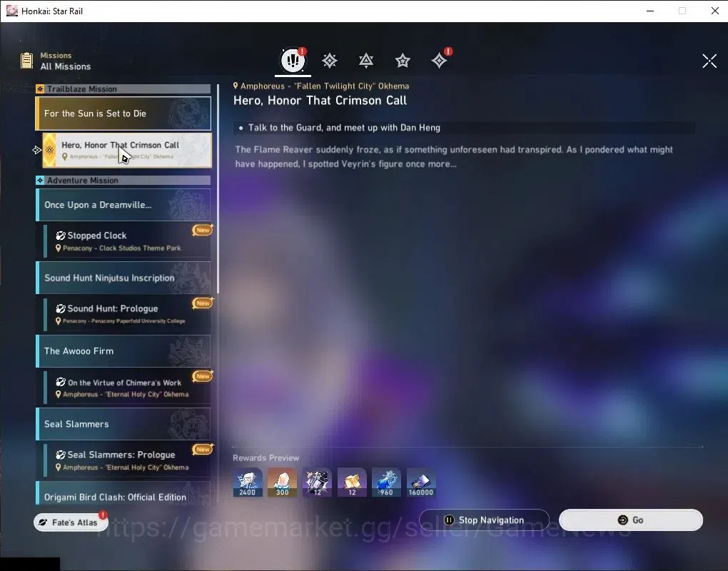The height and width of the screenshot is (571, 728).
Task: Open the Adventure Mission diamond tab icon
Action: click(x=439, y=61)
